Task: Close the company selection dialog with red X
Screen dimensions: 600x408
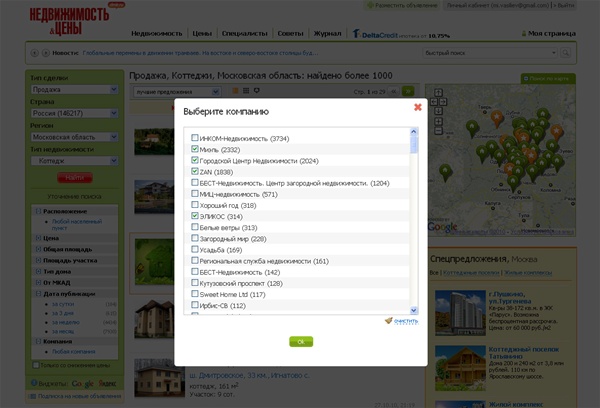Action: click(417, 108)
